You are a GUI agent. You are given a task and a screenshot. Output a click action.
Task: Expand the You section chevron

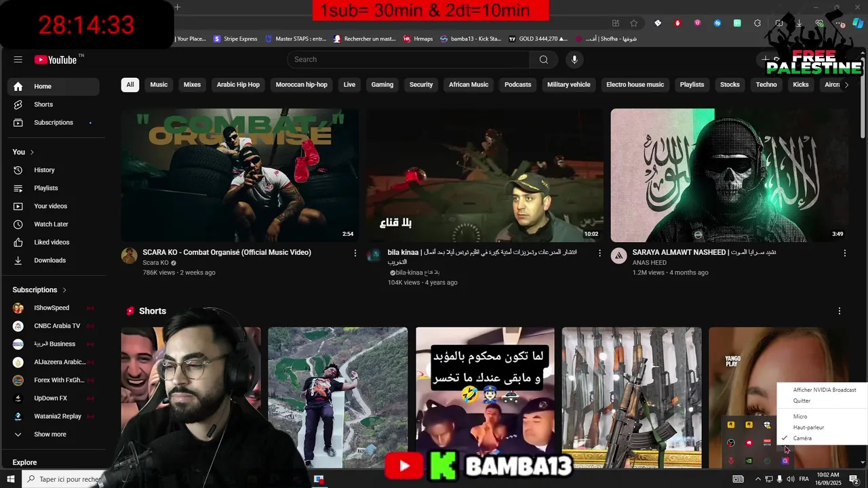click(x=32, y=152)
